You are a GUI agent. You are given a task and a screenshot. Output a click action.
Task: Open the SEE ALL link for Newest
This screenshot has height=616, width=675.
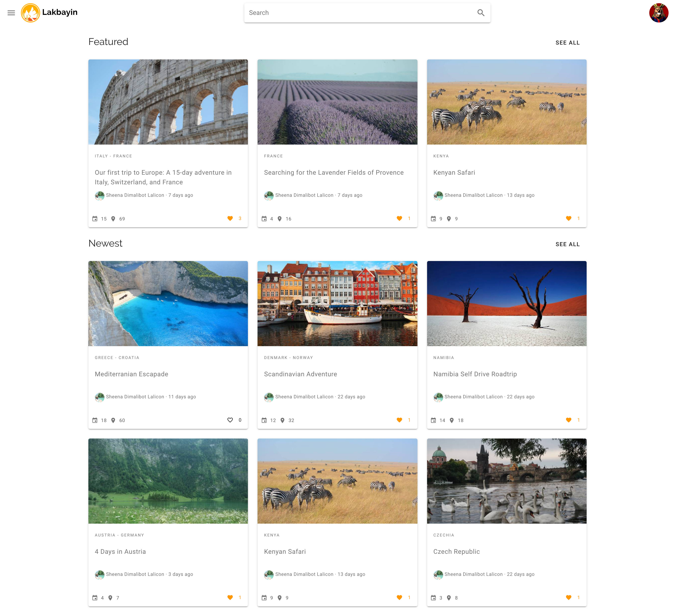(568, 244)
